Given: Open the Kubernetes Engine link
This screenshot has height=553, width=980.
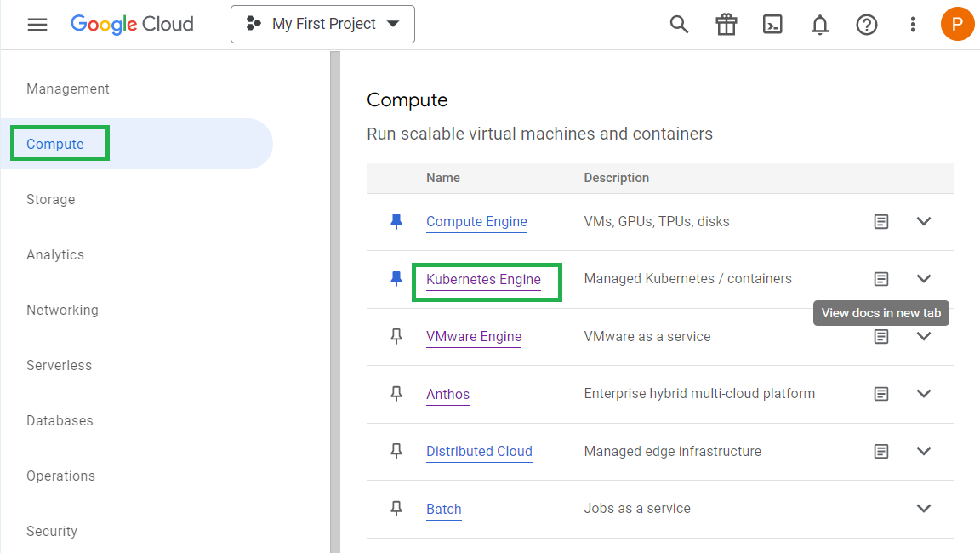Looking at the screenshot, I should pyautogui.click(x=484, y=279).
